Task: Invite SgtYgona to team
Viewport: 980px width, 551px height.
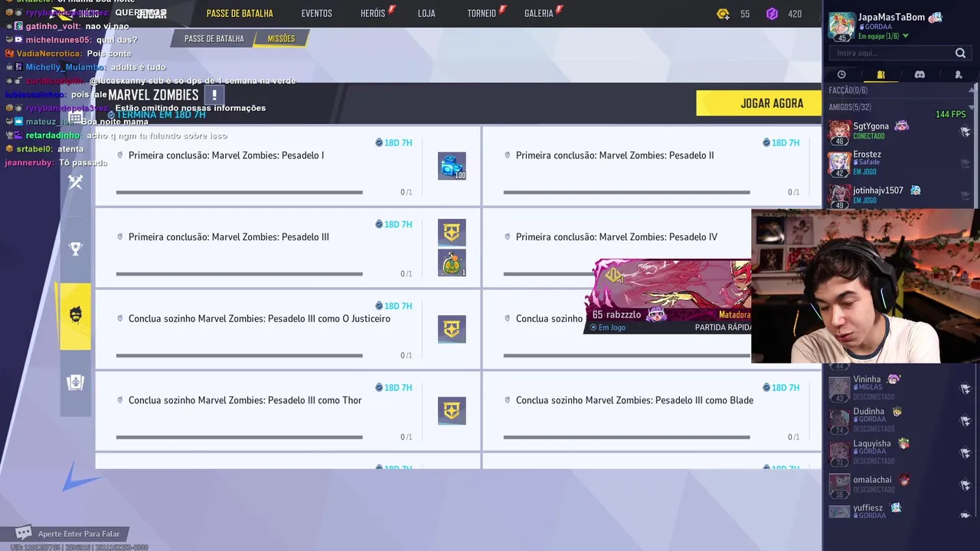Action: 965,132
